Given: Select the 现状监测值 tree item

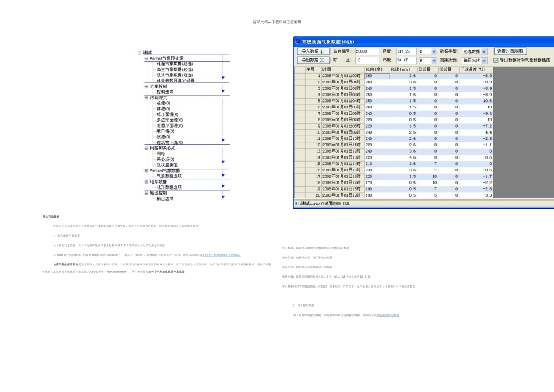Looking at the screenshot, I should click(167, 165).
